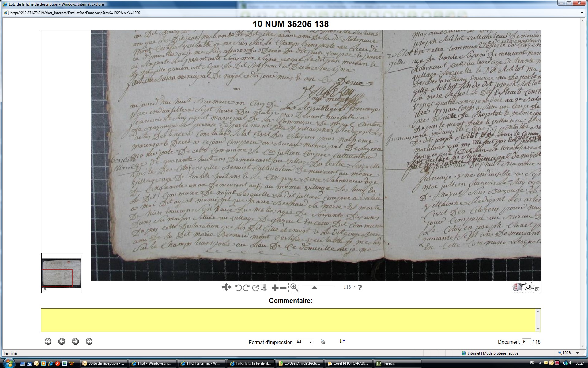Image resolution: width=588 pixels, height=368 pixels.
Task: Activate the magnifier zoom selection tool
Action: click(x=294, y=287)
